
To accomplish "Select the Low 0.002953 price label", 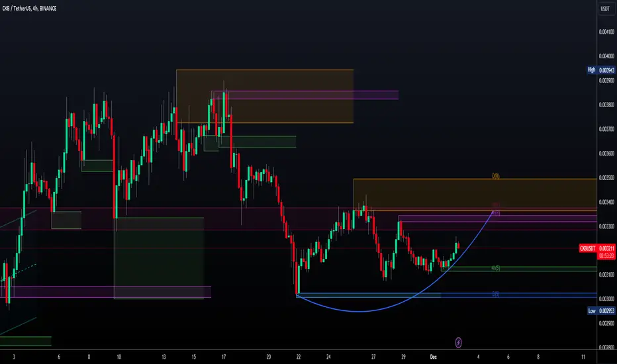I will click(601, 310).
